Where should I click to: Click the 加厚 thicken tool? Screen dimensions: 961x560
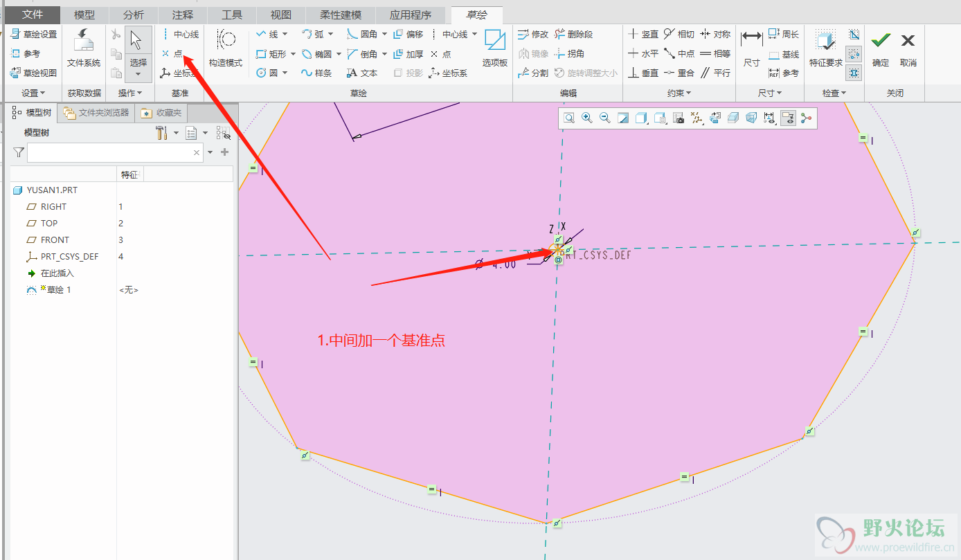(408, 53)
